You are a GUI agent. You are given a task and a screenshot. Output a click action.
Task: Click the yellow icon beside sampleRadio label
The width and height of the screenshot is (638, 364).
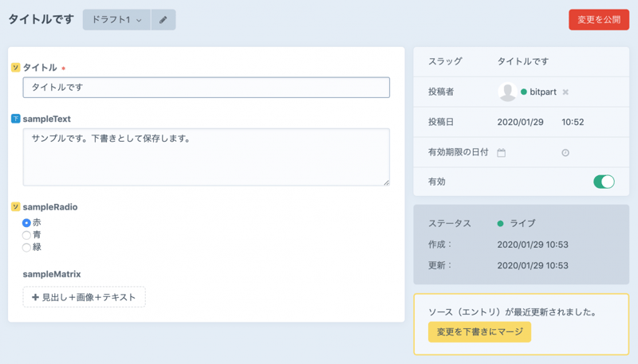point(15,207)
